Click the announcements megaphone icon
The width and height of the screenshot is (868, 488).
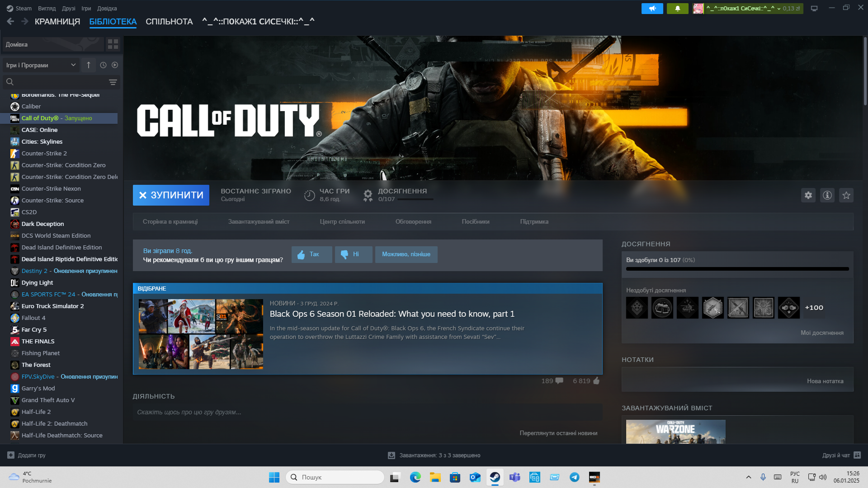652,9
